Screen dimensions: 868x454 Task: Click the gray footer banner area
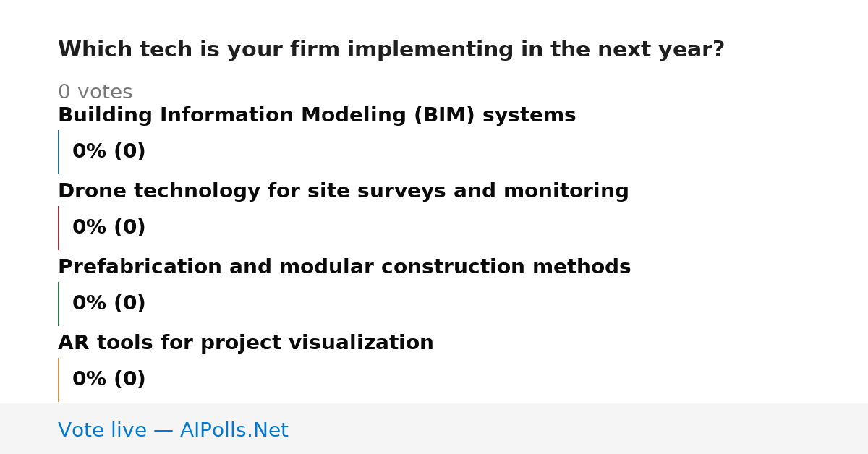[434, 429]
